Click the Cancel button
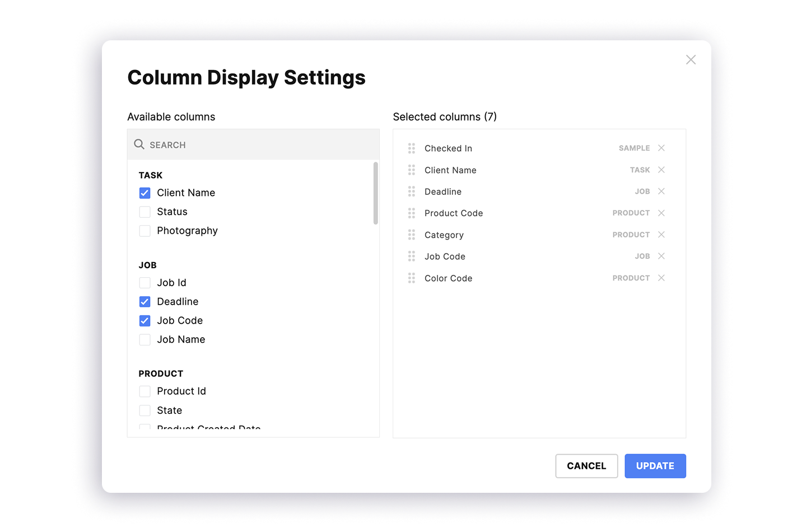Image resolution: width=811 pixels, height=532 pixels. coord(586,466)
